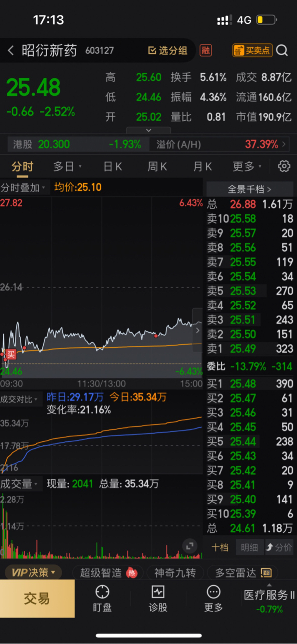Tap the battery indicator in status bar
This screenshot has height=644, width=297.
coord(267,20)
